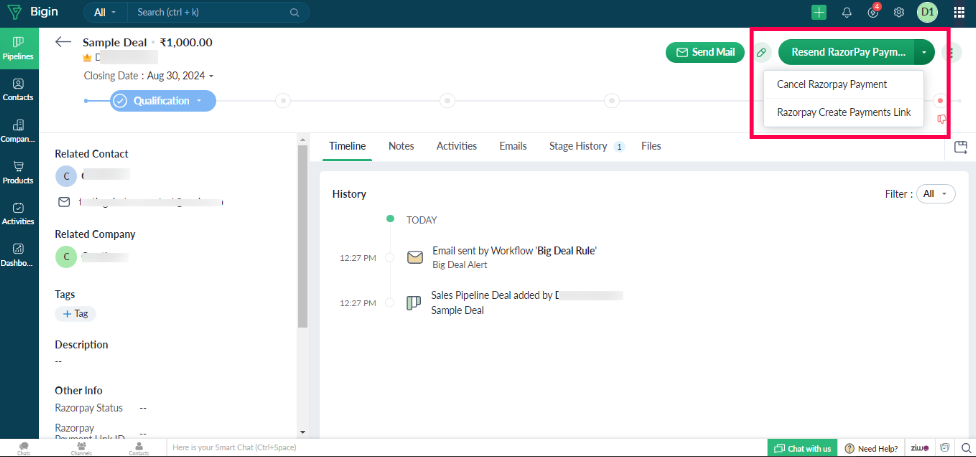Add a tag with + Tag button

point(75,314)
